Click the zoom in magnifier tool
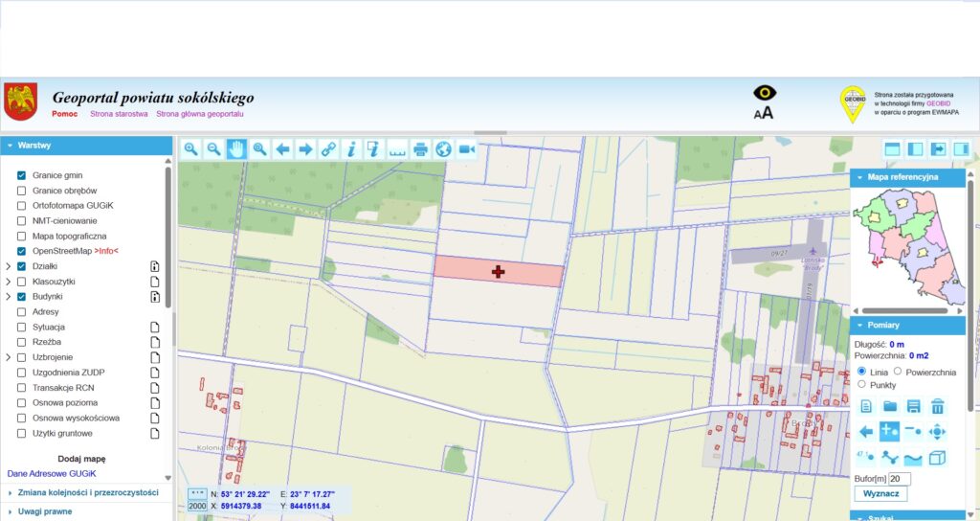Image resolution: width=980 pixels, height=521 pixels. [x=190, y=148]
